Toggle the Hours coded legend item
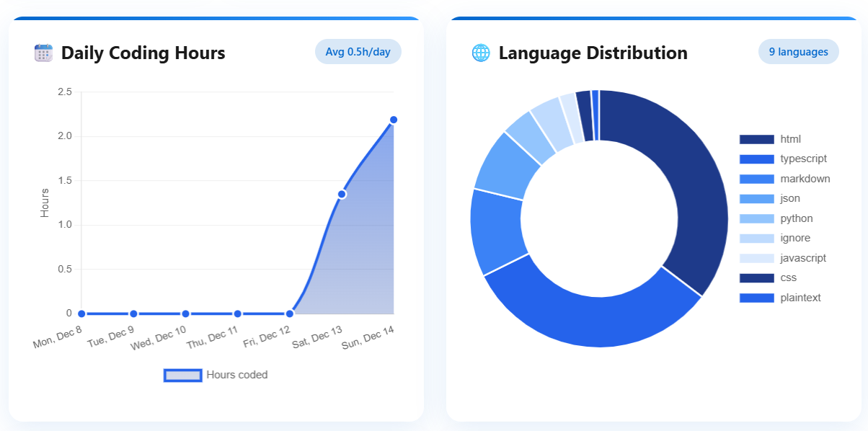The height and width of the screenshot is (431, 868). [216, 375]
